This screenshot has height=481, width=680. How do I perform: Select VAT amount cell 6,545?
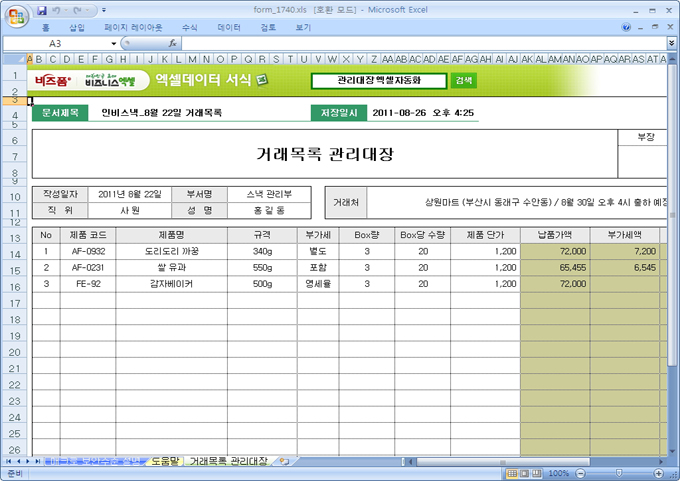coord(625,268)
